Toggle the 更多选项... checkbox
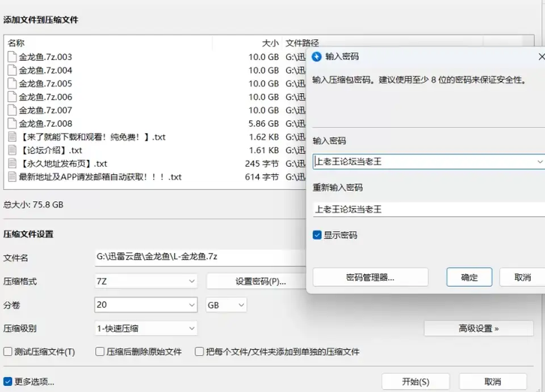Viewport: 545px width, 392px height. coord(7,382)
